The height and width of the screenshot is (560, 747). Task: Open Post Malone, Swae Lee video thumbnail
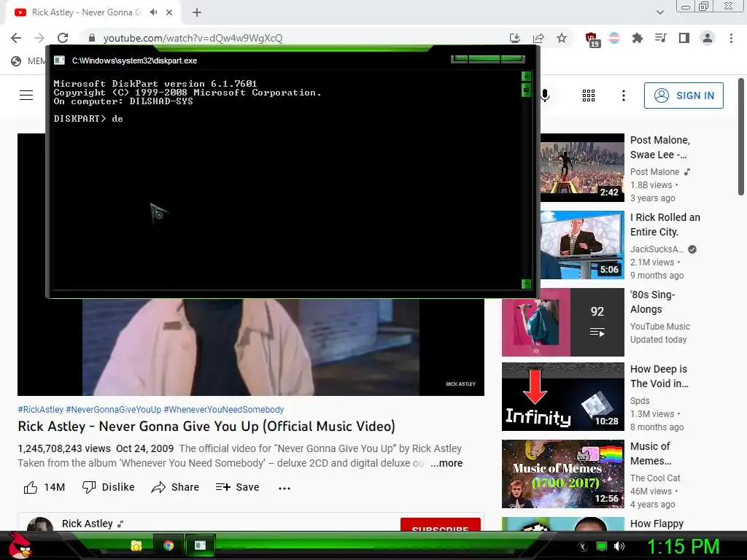(x=582, y=168)
